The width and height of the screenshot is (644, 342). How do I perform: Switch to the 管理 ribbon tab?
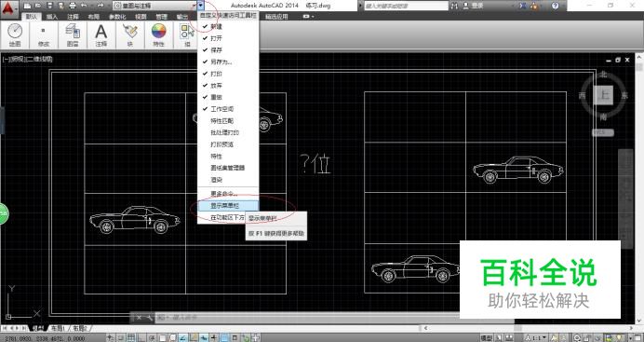point(161,17)
